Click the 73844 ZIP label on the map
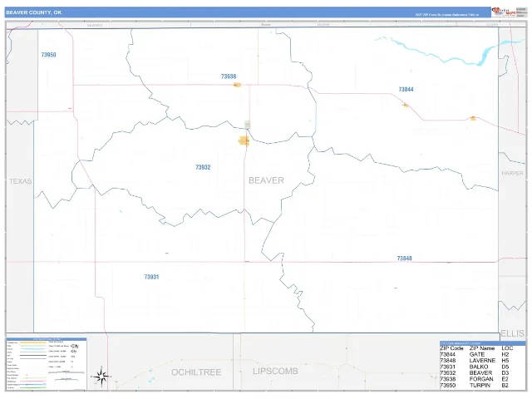 coord(406,89)
